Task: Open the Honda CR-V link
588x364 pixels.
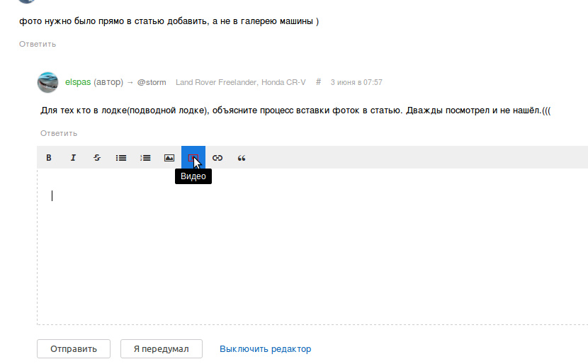Action: coord(283,82)
